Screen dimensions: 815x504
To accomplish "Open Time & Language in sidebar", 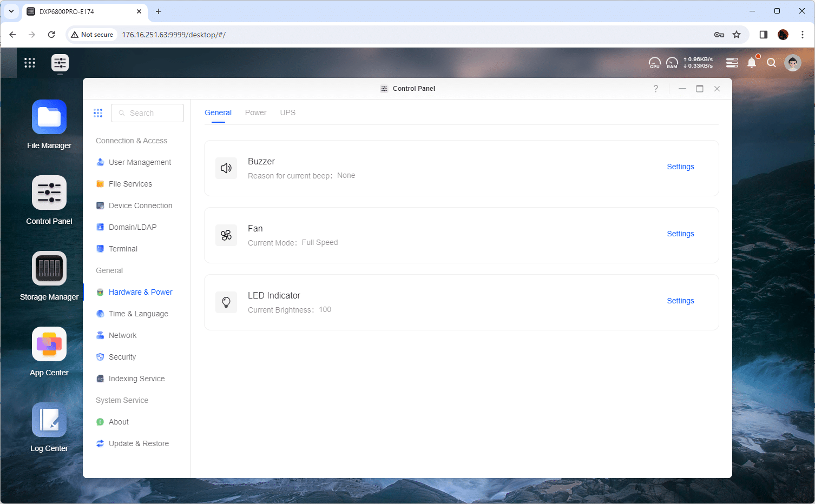I will click(x=137, y=314).
